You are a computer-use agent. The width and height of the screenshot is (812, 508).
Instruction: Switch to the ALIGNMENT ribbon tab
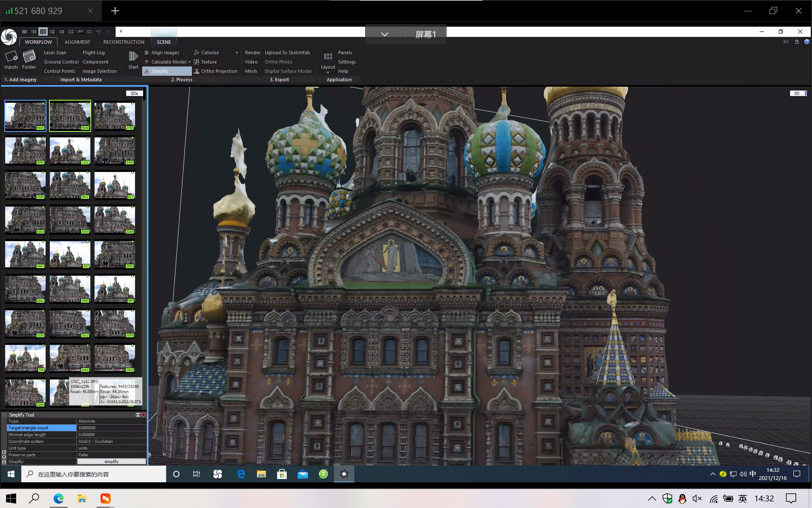tap(77, 42)
